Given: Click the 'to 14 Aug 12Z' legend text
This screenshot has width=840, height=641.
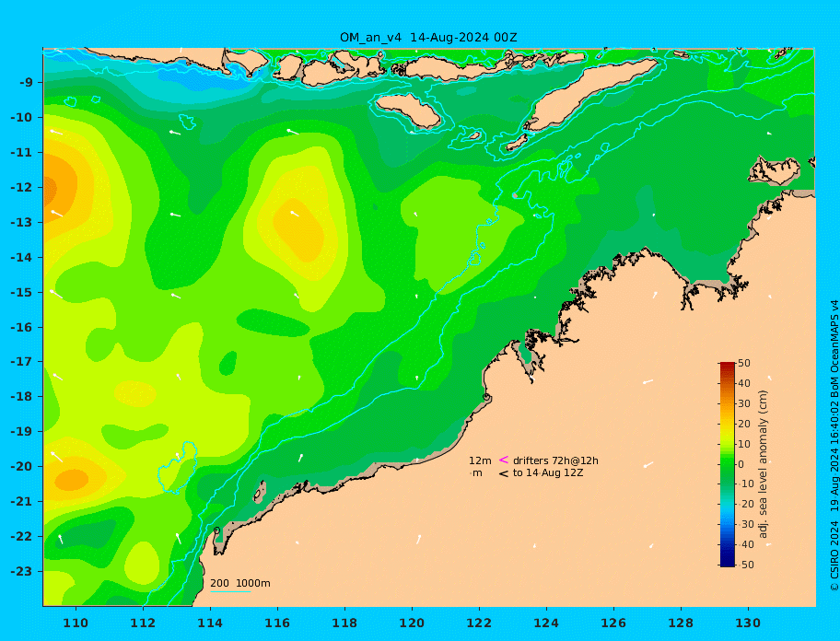Looking at the screenshot, I should [548, 472].
